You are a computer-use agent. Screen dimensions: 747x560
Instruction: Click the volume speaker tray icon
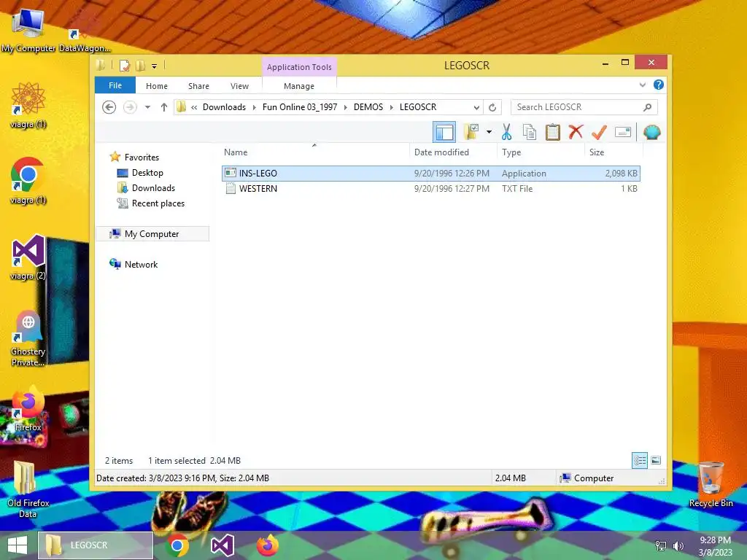coord(678,546)
